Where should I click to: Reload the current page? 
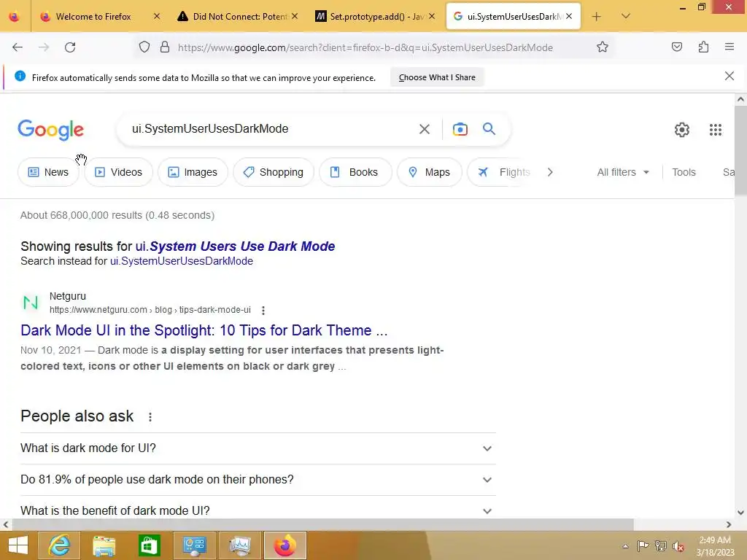[70, 47]
